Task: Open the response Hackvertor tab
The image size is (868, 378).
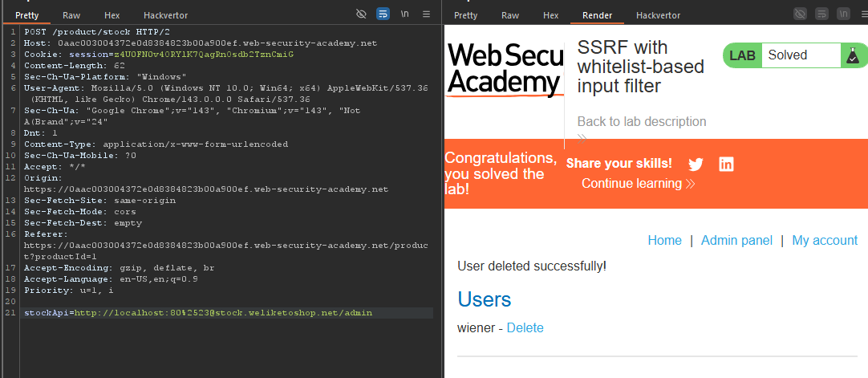Action: pos(658,15)
